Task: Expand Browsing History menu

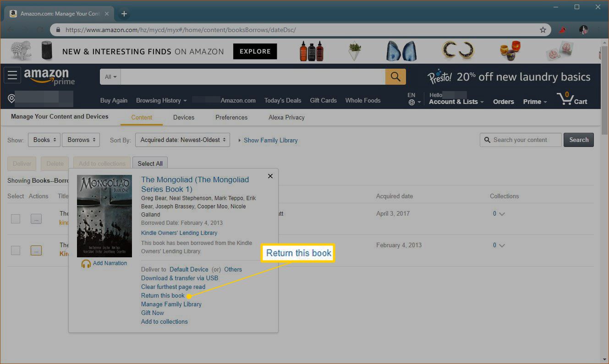Action: pos(161,101)
